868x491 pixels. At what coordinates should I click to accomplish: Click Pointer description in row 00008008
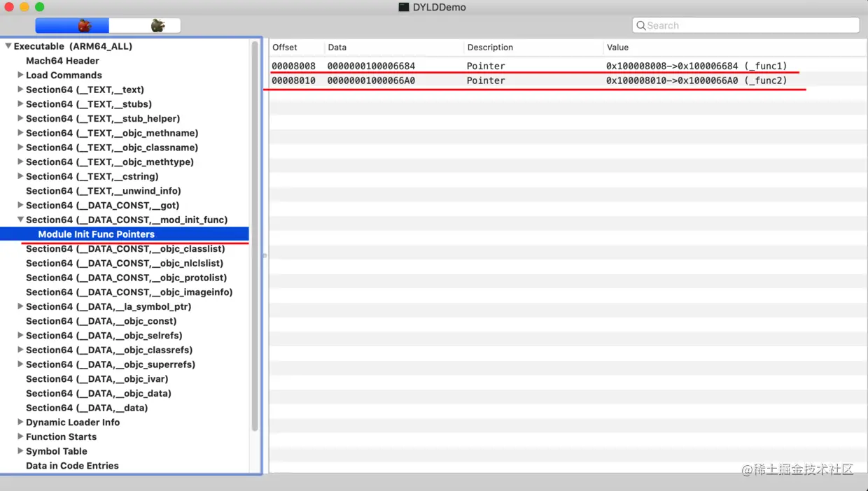486,66
